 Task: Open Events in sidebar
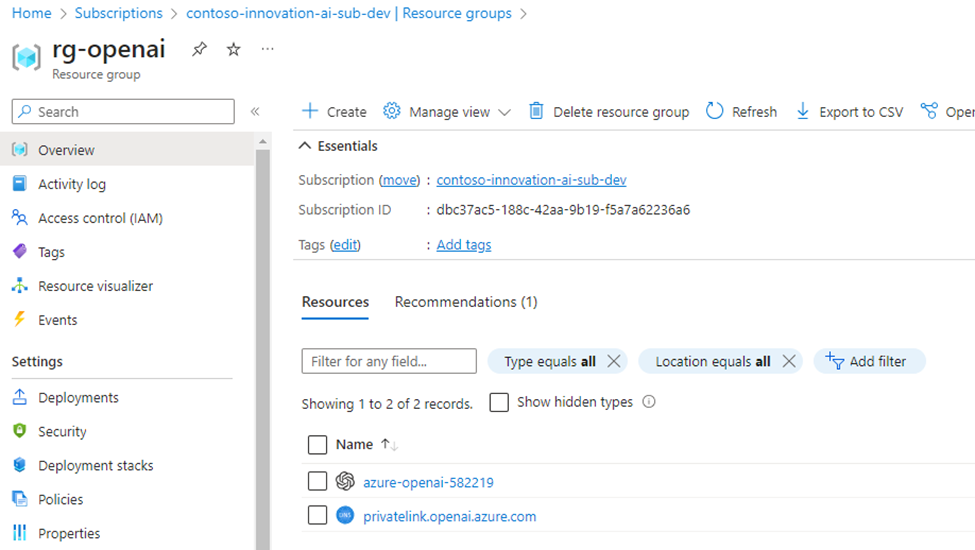click(58, 320)
